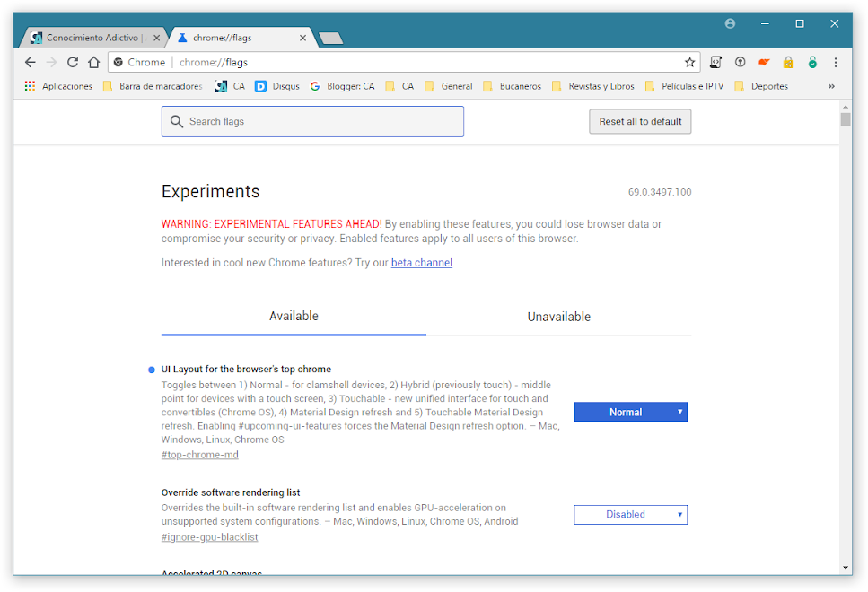Click the orange extension icon in toolbar
868x592 pixels.
[x=764, y=62]
